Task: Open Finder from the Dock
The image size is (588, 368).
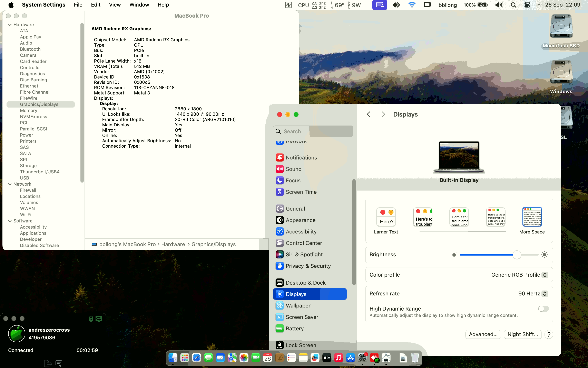Action: pyautogui.click(x=173, y=358)
